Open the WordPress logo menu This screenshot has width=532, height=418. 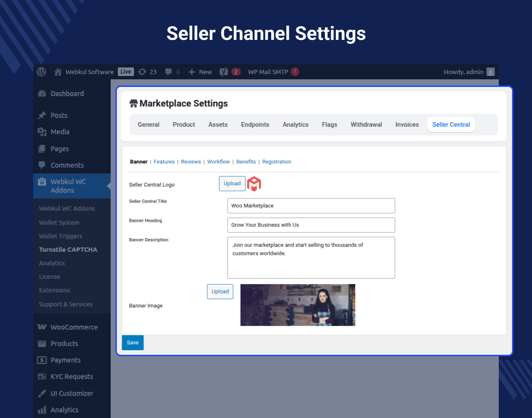(x=41, y=72)
